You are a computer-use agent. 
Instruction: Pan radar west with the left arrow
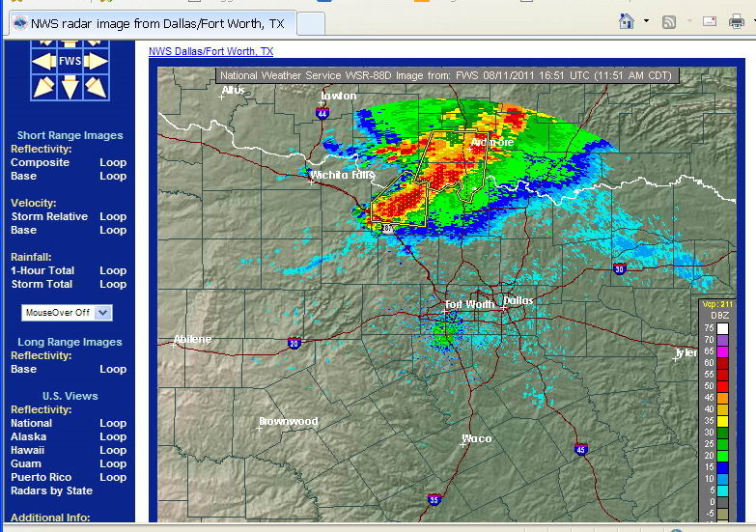coord(43,61)
